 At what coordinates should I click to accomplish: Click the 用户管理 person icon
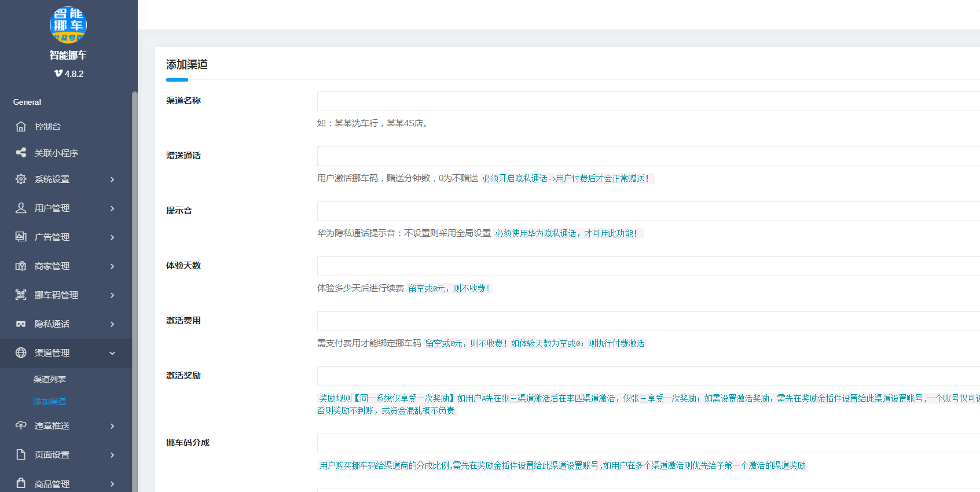tap(21, 208)
